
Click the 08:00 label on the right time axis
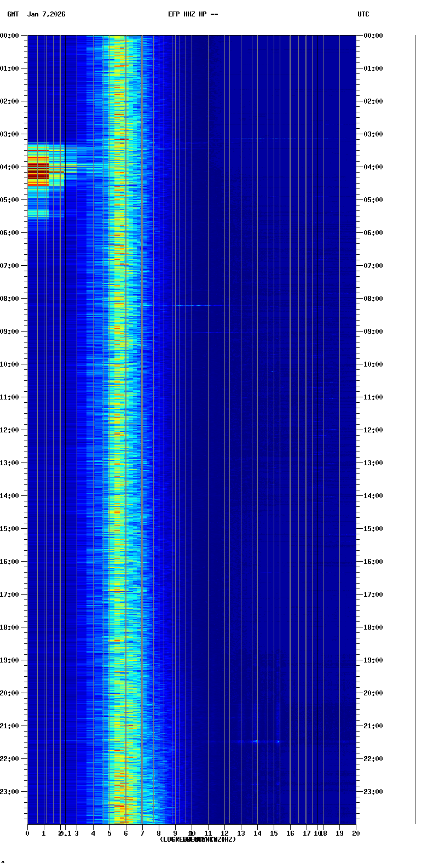tap(373, 299)
